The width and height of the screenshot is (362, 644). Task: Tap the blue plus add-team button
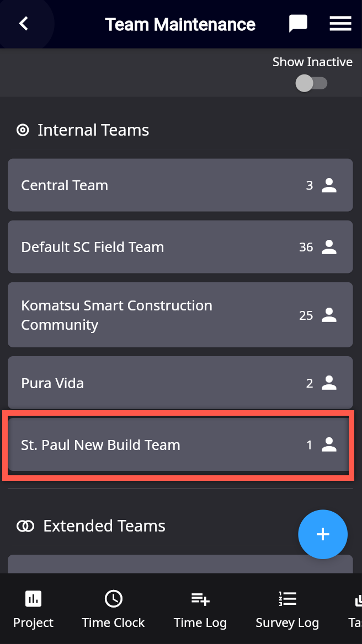tap(323, 534)
